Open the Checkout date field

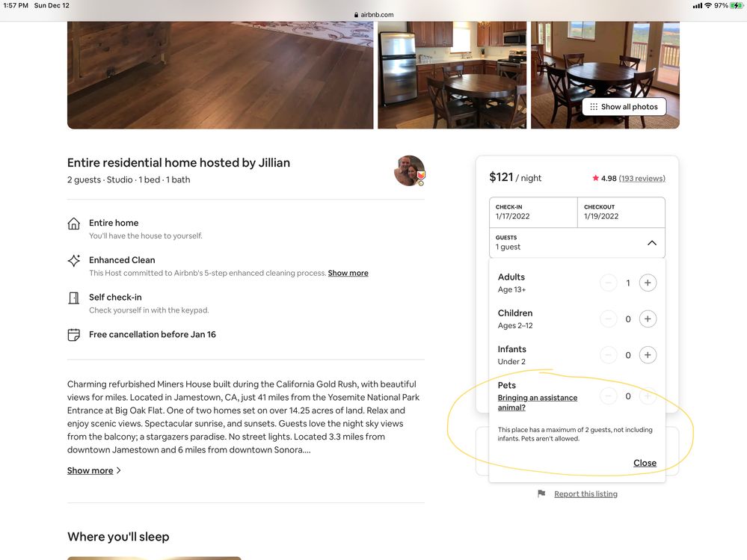tap(621, 212)
